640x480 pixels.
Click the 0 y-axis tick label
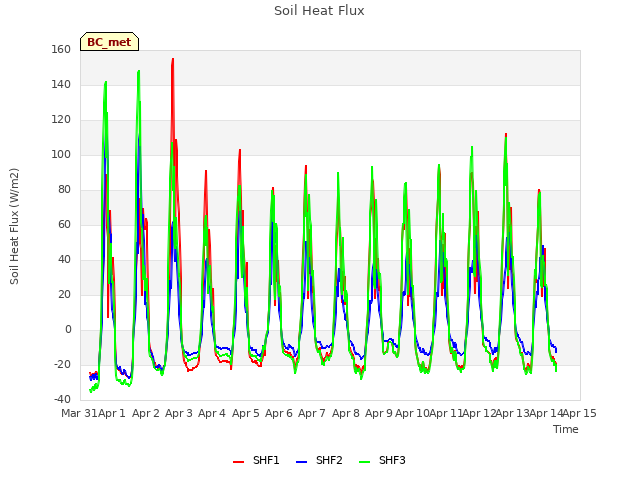point(68,329)
